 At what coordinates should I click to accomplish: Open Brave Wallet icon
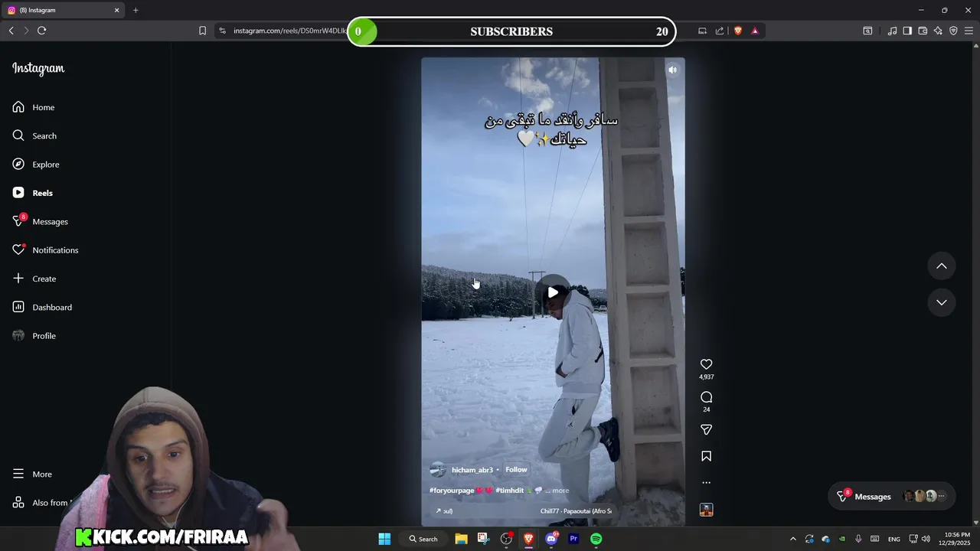pos(923,31)
